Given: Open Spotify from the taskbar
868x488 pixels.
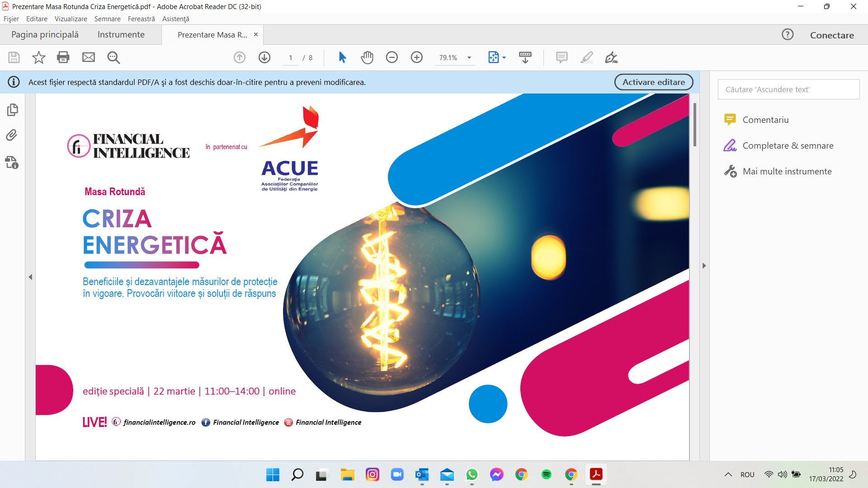Looking at the screenshot, I should click(x=546, y=474).
